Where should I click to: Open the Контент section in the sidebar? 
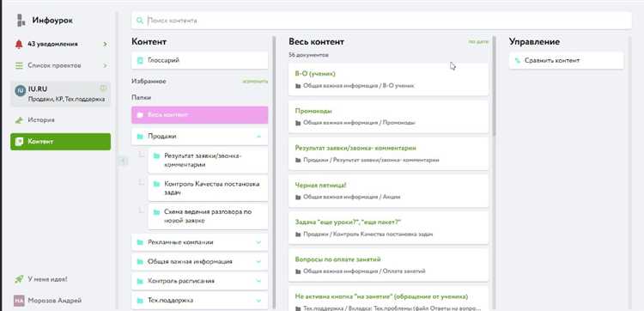60,142
